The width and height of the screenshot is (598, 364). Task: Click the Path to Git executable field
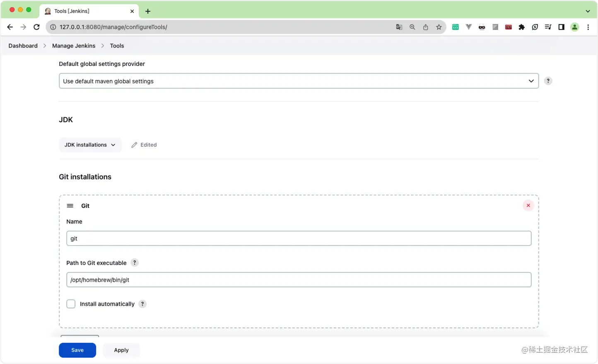point(299,280)
